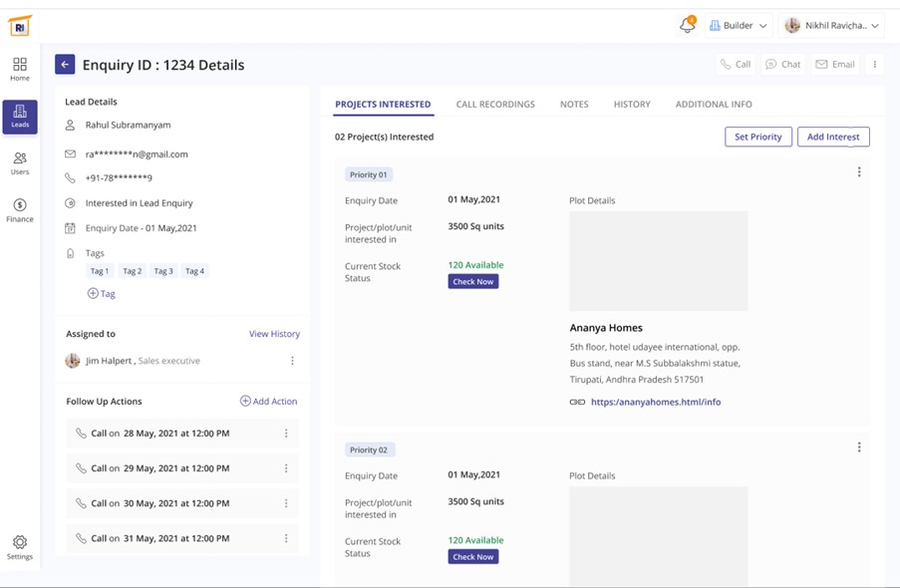Open Priority 01 card options menu
The image size is (900, 588).
coord(859,172)
